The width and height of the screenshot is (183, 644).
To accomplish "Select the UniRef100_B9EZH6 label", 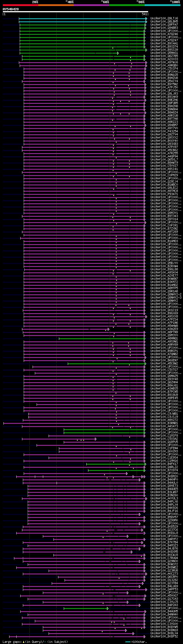I will [164, 100].
